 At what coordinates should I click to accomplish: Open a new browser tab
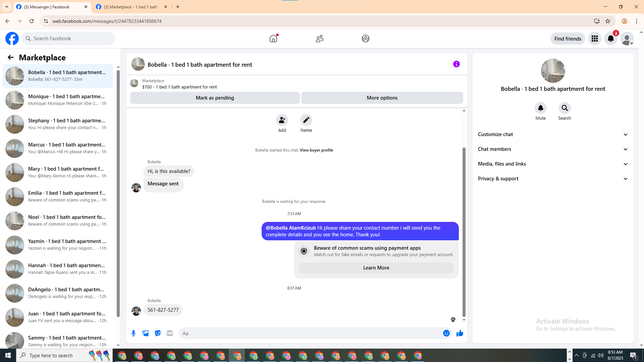178,7
